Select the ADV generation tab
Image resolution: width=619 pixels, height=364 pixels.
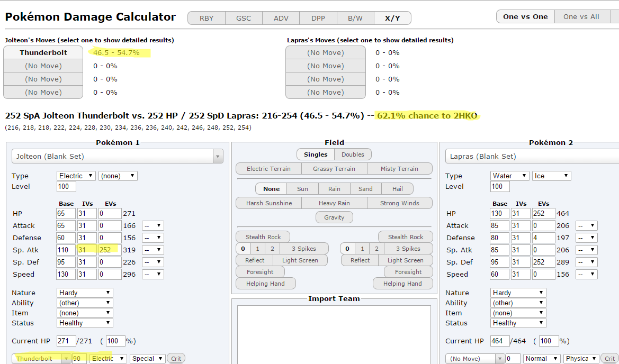pos(281,18)
